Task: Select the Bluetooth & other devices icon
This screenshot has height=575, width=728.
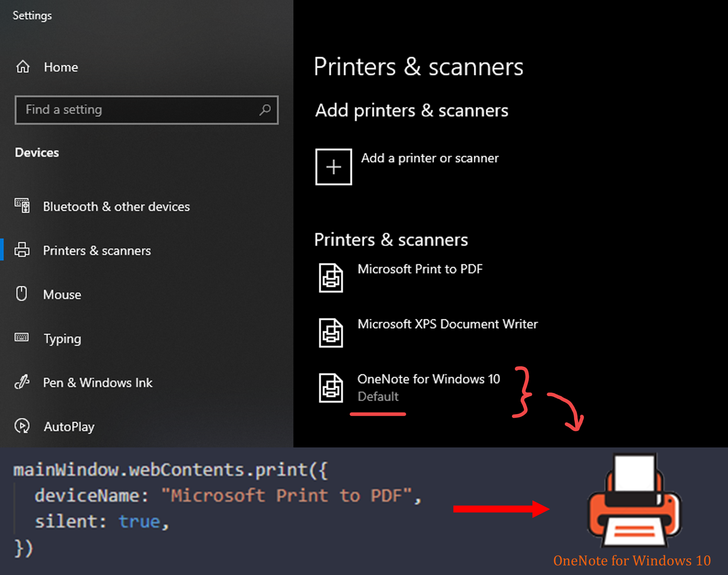Action: 21,206
